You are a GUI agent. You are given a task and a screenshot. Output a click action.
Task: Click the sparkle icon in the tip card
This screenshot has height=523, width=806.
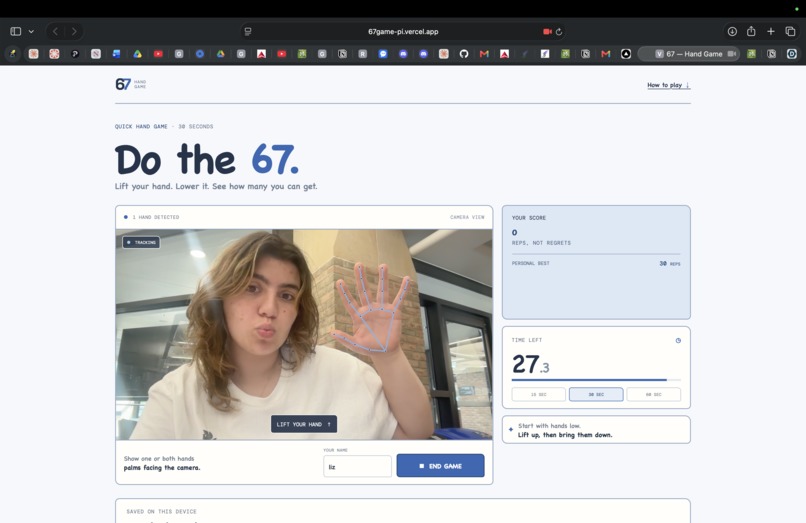coord(510,429)
